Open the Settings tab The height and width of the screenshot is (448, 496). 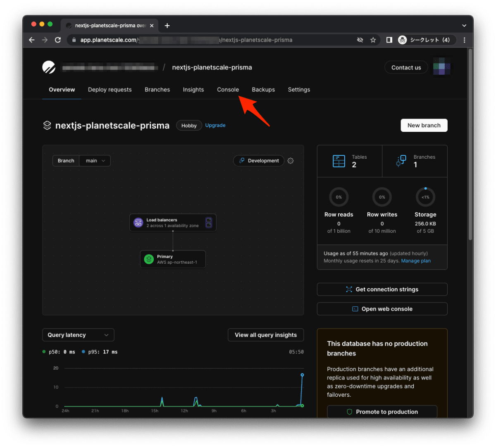299,90
